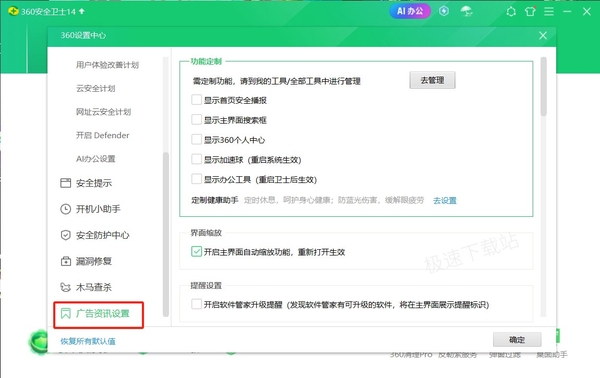Click the umbrella icon in title bar
Image resolution: width=600 pixels, height=378 pixels.
tap(466, 11)
